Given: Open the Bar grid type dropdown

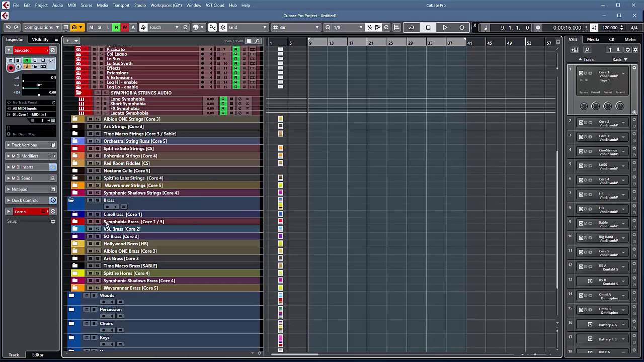Looking at the screenshot, I should 296,27.
